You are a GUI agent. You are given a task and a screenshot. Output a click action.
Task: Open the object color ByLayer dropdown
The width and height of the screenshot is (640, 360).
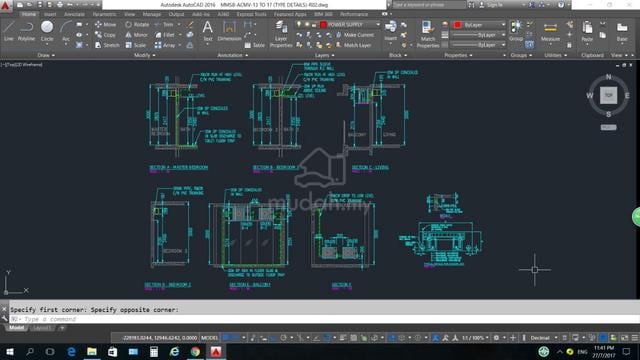tap(479, 24)
